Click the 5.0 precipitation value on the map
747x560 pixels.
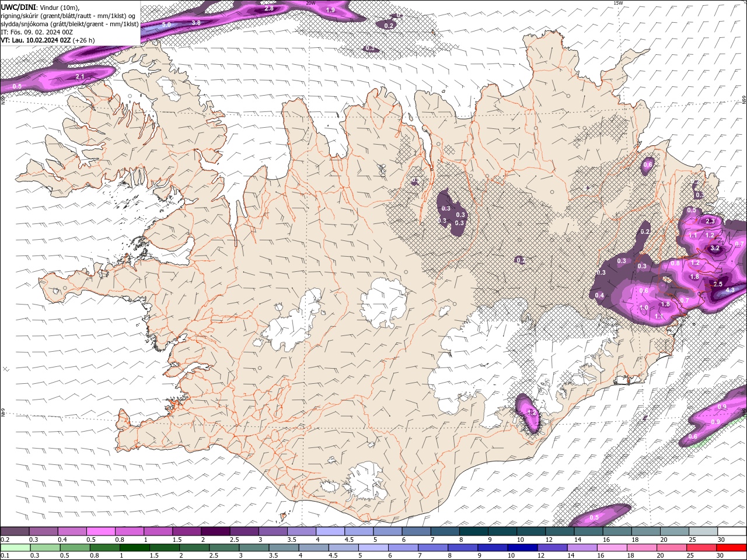(x=166, y=25)
